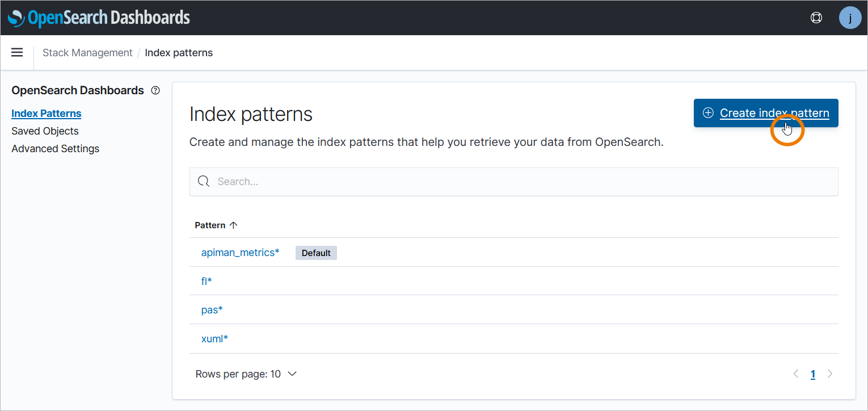Image resolution: width=868 pixels, height=411 pixels.
Task: Toggle sort arrow on Pattern column
Action: tap(233, 225)
